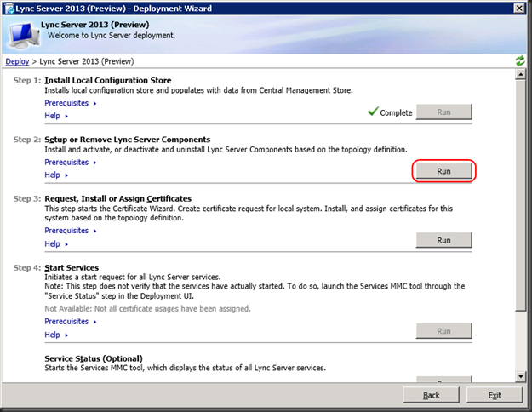Go Back to the previous page
Image resolution: width=532 pixels, height=412 pixels.
(432, 395)
